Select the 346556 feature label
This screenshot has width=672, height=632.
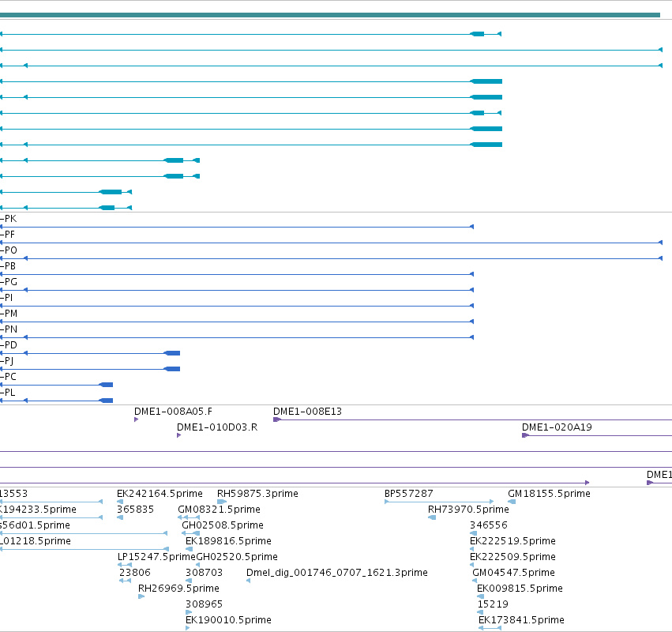pos(489,525)
